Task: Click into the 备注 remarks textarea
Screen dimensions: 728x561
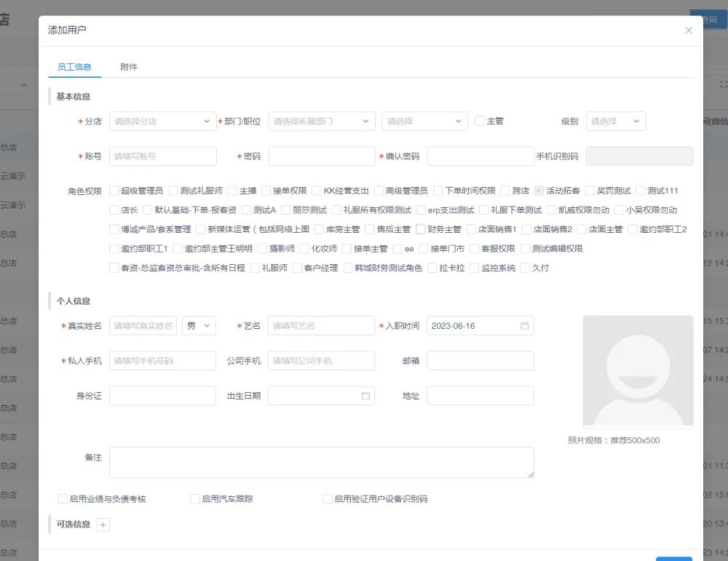Action: tap(321, 462)
